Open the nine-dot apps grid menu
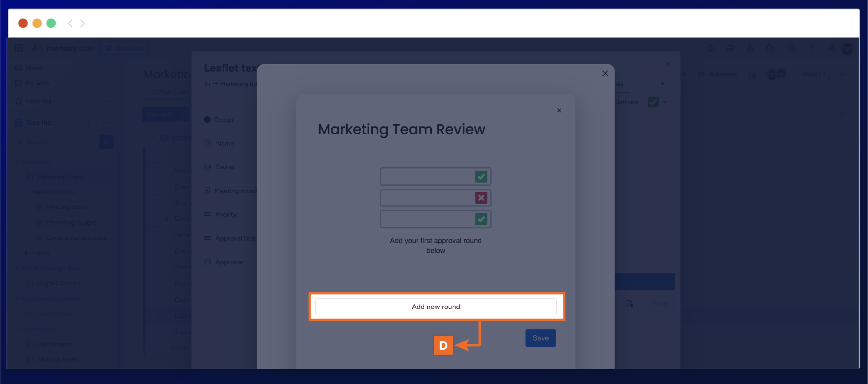This screenshot has width=868, height=384. click(x=19, y=48)
